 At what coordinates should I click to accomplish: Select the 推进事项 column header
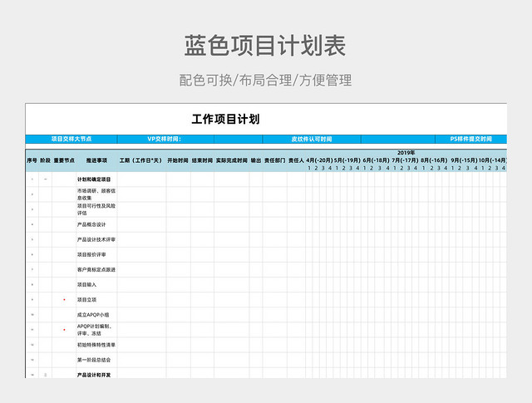(96, 160)
